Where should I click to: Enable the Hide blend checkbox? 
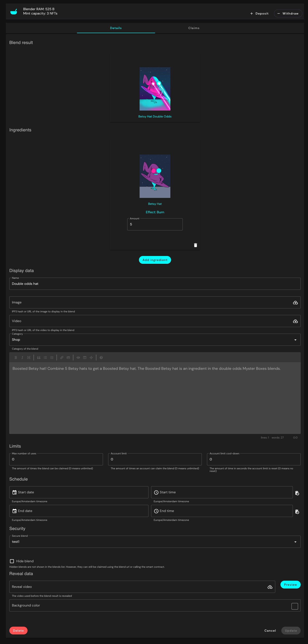pyautogui.click(x=12, y=561)
